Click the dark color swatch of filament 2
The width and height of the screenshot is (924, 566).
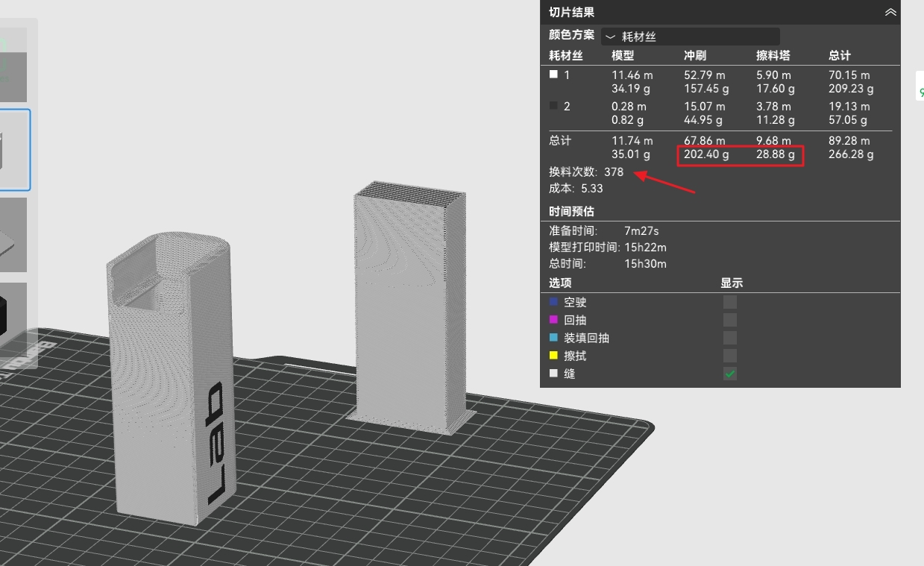point(553,106)
